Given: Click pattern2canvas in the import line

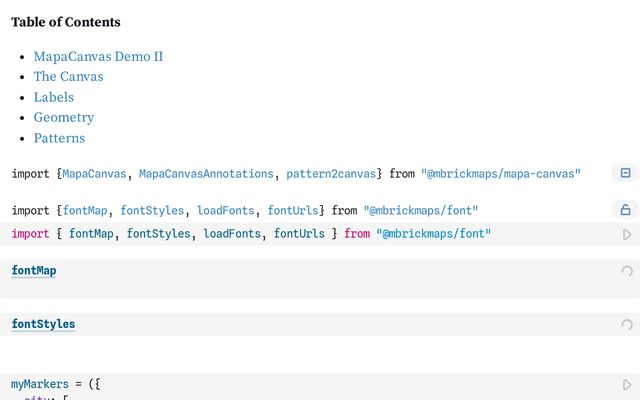Looking at the screenshot, I should (x=331, y=174).
